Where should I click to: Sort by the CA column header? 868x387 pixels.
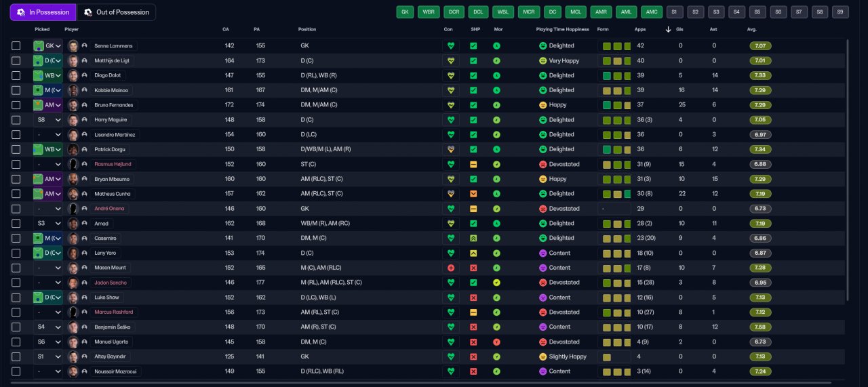point(226,30)
